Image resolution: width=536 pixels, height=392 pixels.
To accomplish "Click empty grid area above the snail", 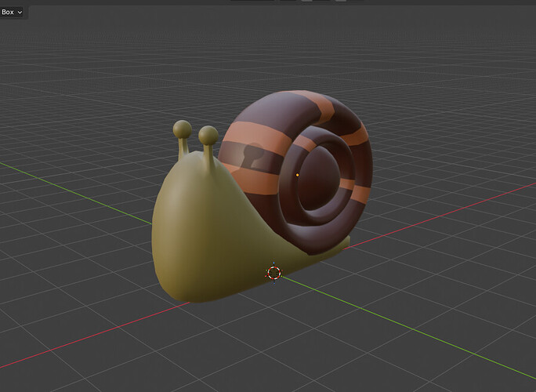I will coord(274,47).
